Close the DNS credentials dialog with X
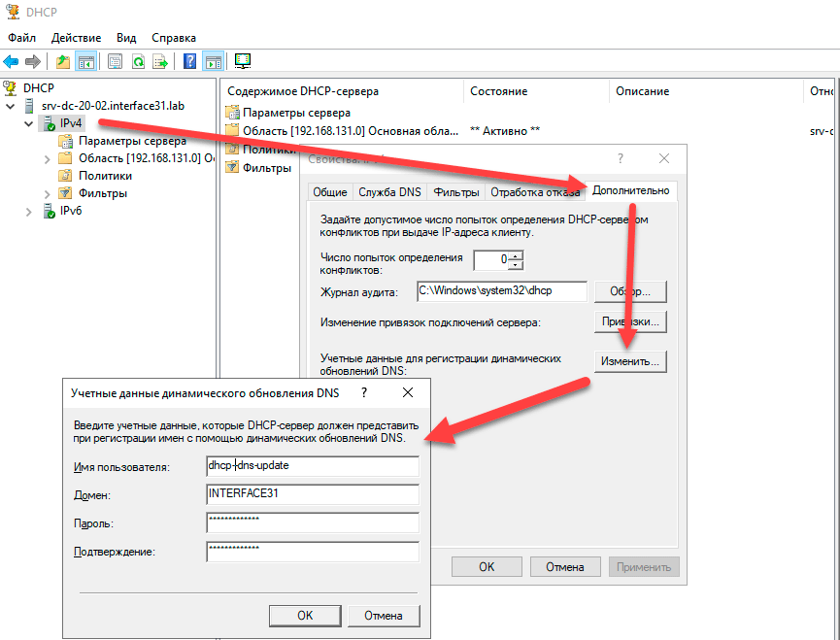Image resolution: width=840 pixels, height=640 pixels. pyautogui.click(x=408, y=392)
